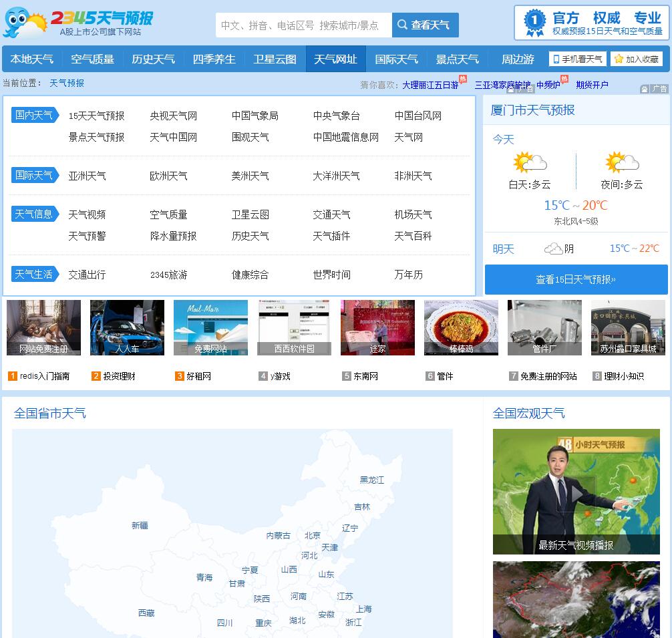Click 查看15日天气预报 button
The height and width of the screenshot is (638, 672).
pyautogui.click(x=576, y=279)
